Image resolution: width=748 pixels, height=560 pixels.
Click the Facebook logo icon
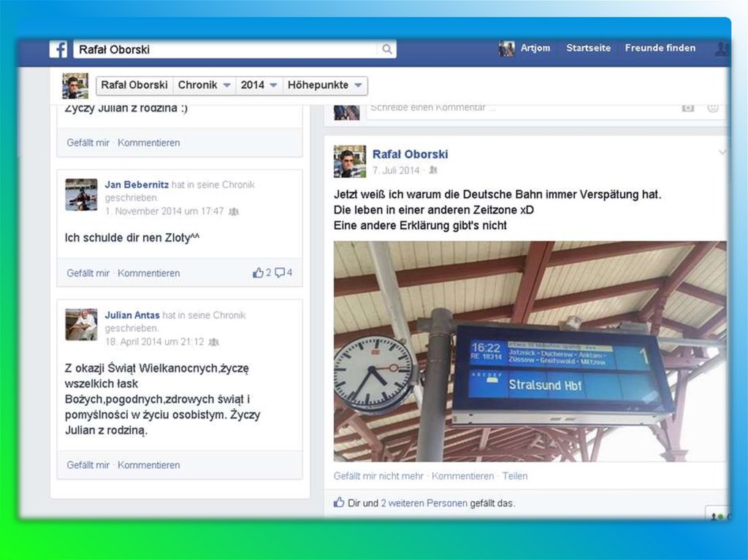[58, 50]
